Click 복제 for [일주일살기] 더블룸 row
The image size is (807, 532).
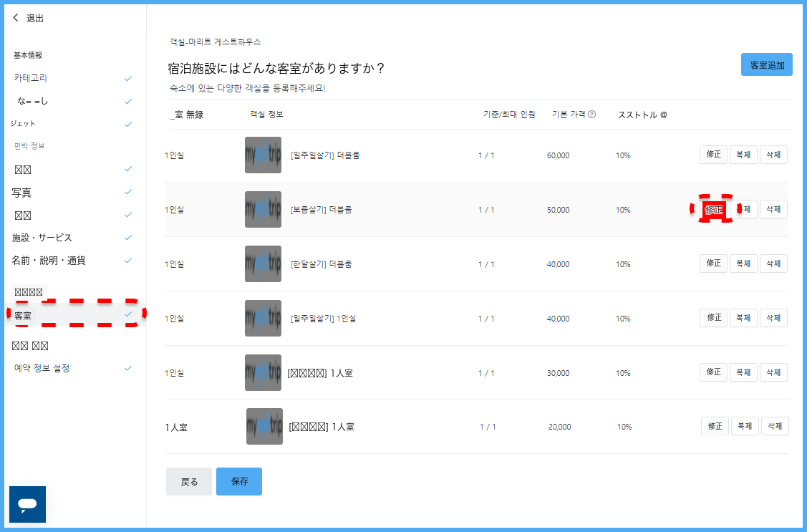click(743, 155)
